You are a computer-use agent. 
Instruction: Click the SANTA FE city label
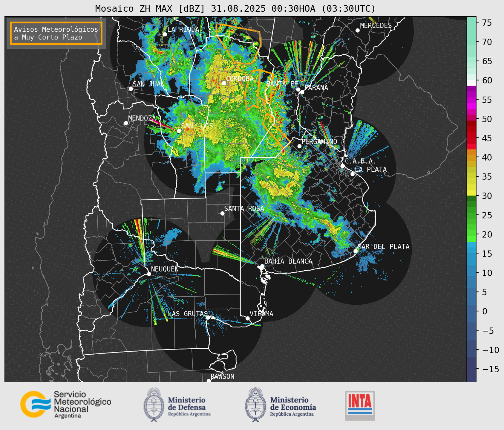[x=282, y=84]
